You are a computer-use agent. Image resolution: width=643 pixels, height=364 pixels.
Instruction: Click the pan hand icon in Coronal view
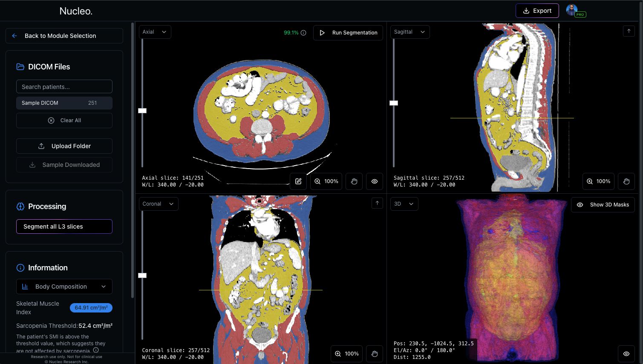coord(375,354)
